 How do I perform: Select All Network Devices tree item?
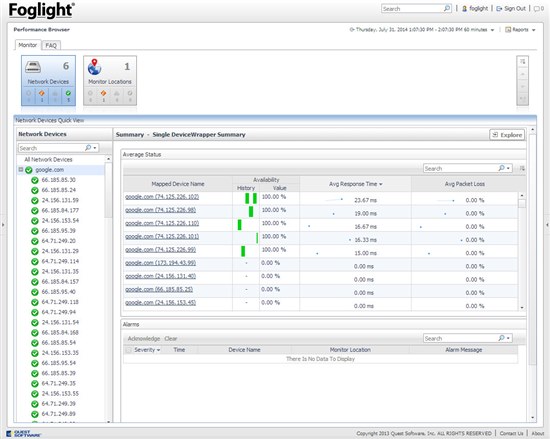tap(48, 160)
